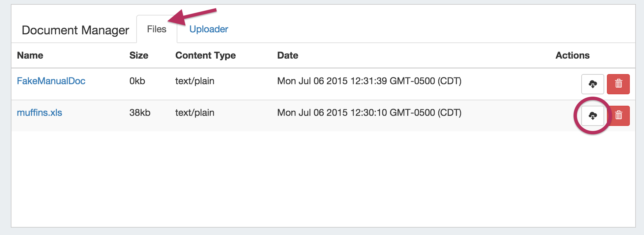Click text/plain in the FakeManualDoc row

click(x=195, y=81)
